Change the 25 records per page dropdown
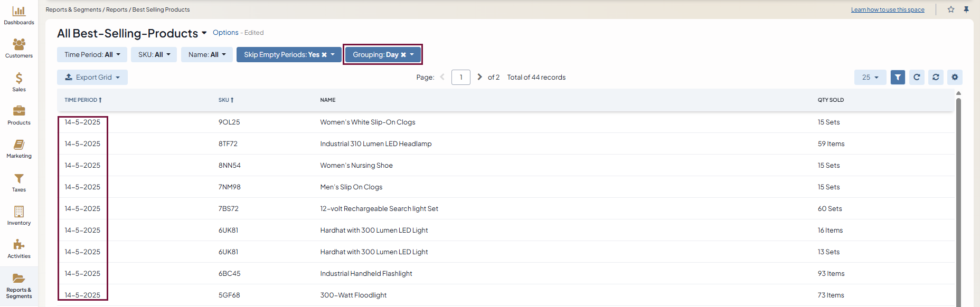 coord(870,78)
